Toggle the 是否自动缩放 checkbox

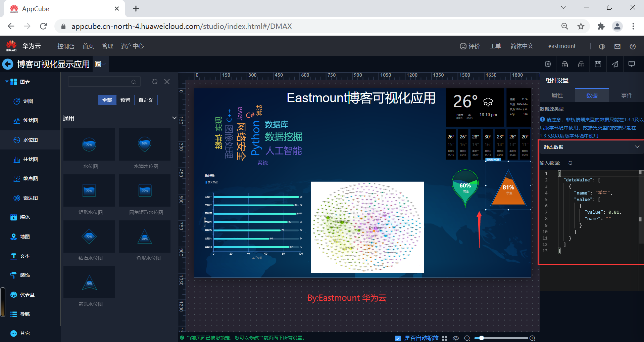click(398, 338)
